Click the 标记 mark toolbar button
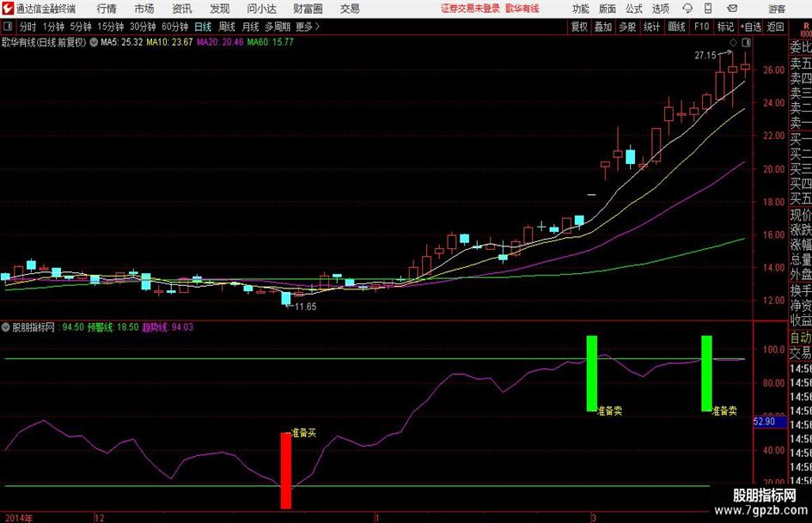 725,27
